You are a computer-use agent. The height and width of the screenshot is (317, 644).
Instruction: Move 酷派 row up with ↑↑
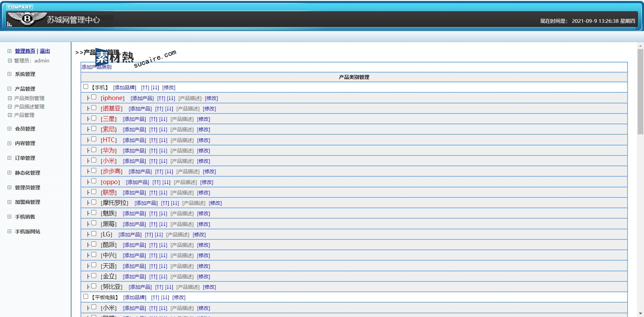153,245
